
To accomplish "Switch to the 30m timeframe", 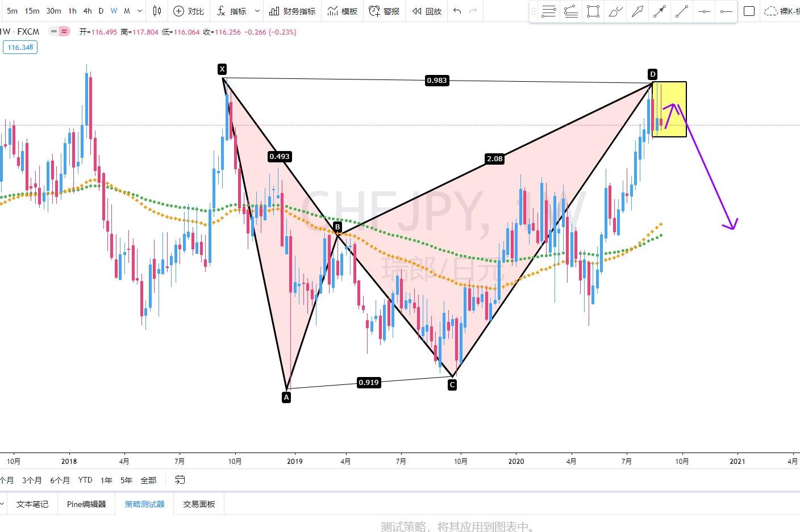I will click(x=53, y=11).
